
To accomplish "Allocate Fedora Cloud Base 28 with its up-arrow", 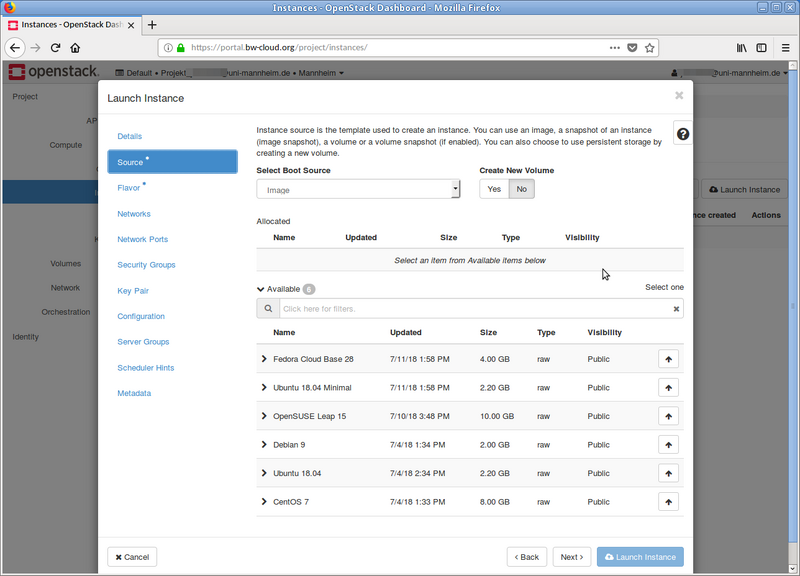I will [x=669, y=358].
